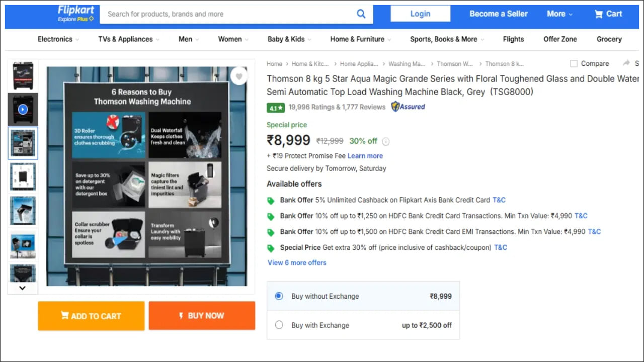Click the share arrow icon

[x=626, y=63]
